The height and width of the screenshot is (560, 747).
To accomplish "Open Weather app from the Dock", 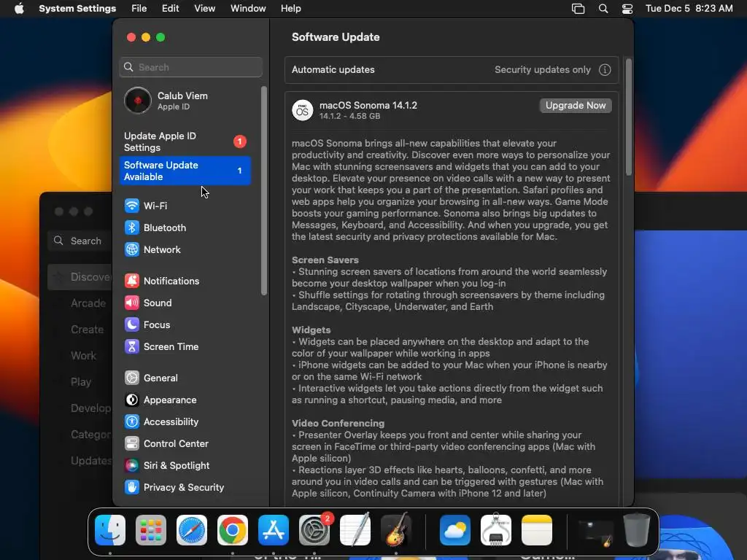I will [455, 530].
